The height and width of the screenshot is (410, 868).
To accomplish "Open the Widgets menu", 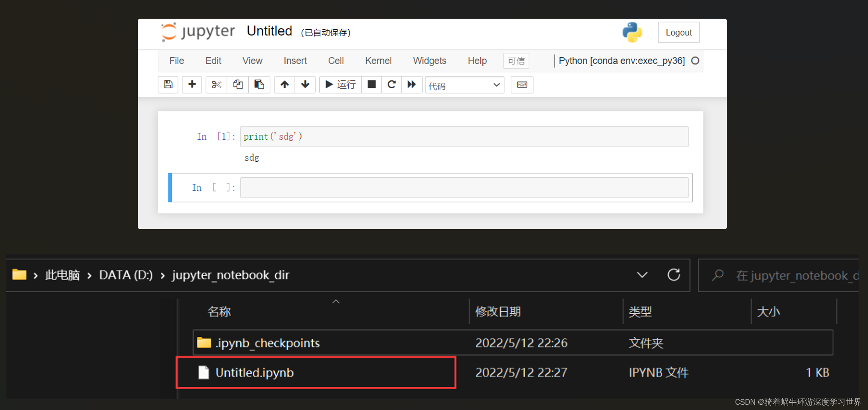I will point(430,61).
